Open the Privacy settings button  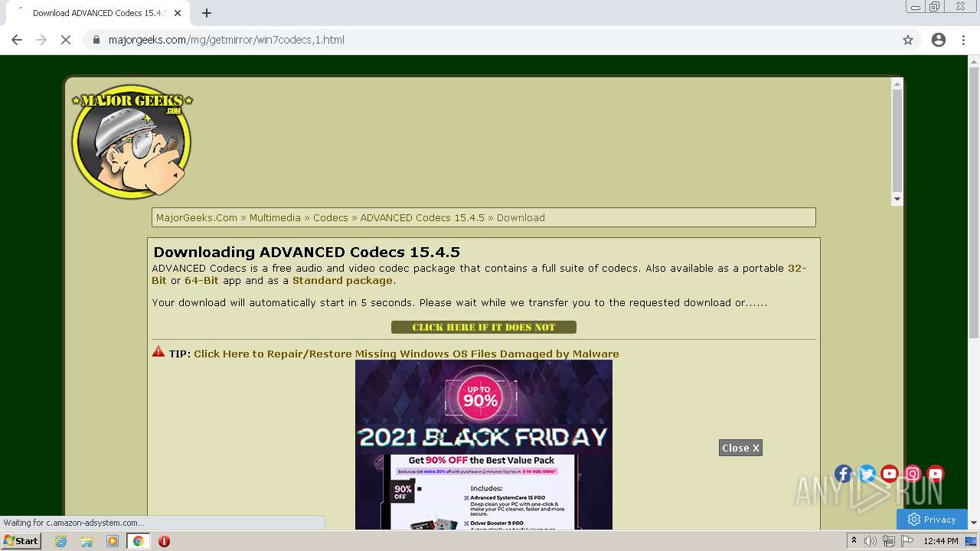click(932, 520)
